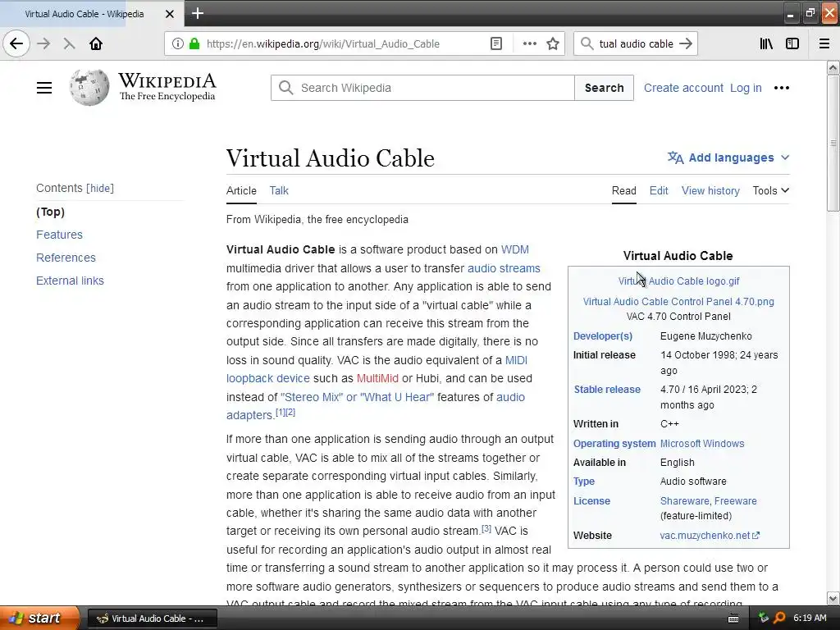Open the browser home page
The height and width of the screenshot is (630, 840).
[x=96, y=43]
